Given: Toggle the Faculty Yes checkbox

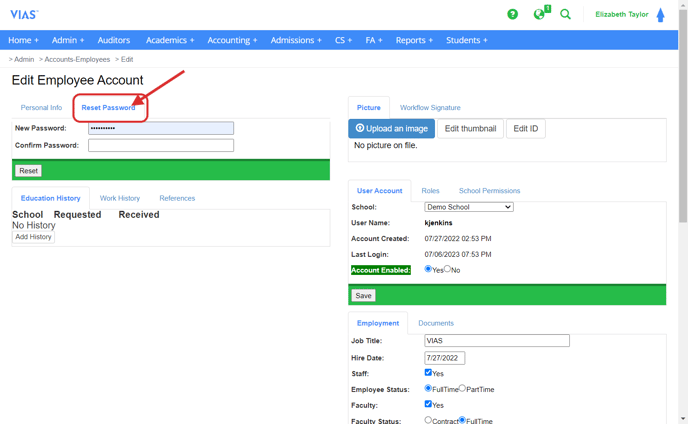Looking at the screenshot, I should 428,404.
